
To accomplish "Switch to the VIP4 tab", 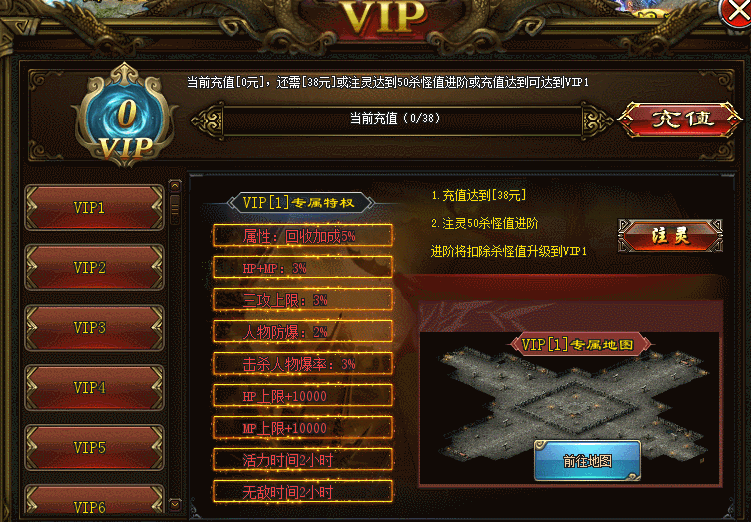I will click(x=94, y=387).
